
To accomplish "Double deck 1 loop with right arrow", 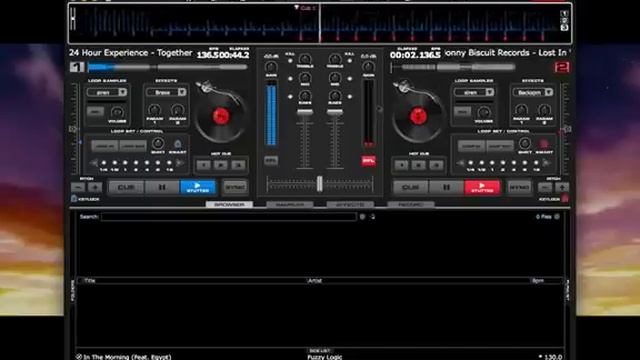I will coord(180,163).
